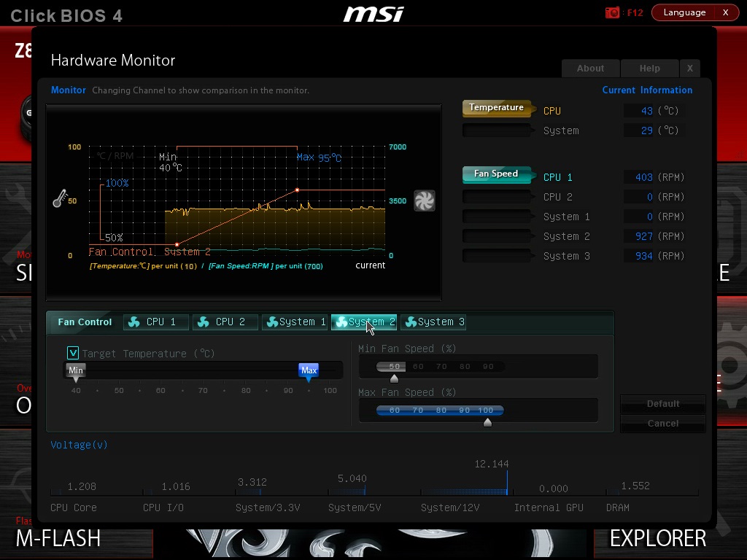Click the fan icon on CPU 2 tab

pyautogui.click(x=204, y=322)
